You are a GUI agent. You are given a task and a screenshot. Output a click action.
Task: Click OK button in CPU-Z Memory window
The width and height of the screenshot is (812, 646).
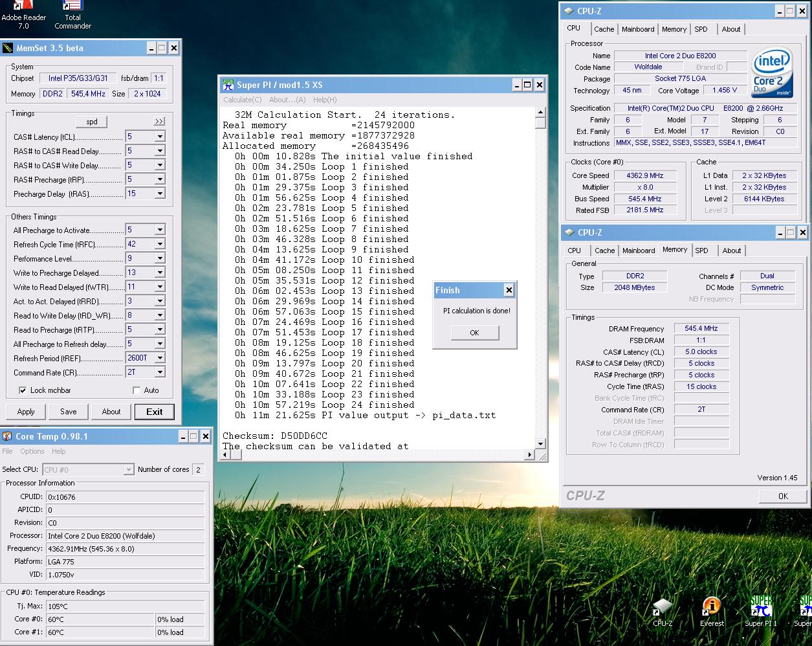pyautogui.click(x=783, y=496)
